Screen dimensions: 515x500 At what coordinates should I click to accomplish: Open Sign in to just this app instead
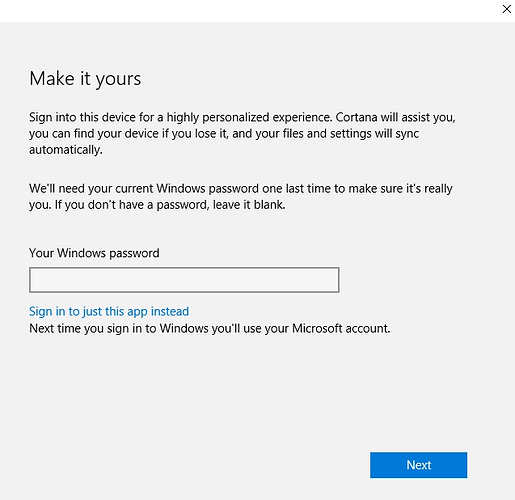coord(109,311)
